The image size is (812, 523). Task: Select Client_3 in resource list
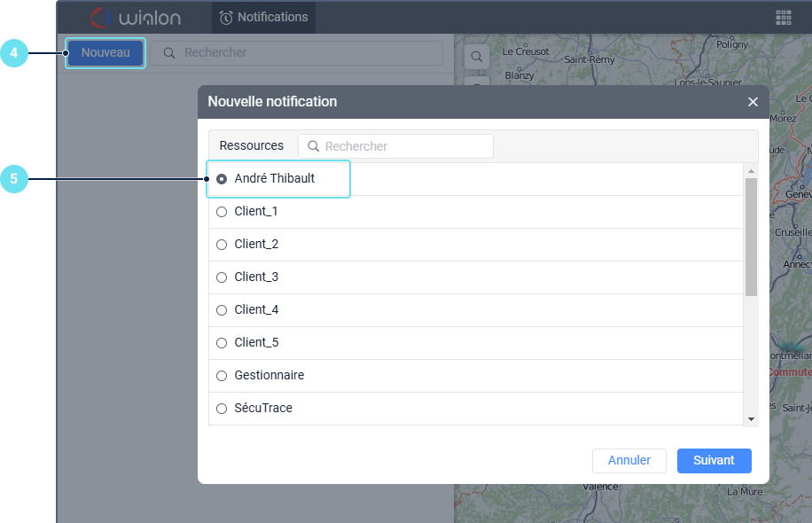pyautogui.click(x=222, y=277)
